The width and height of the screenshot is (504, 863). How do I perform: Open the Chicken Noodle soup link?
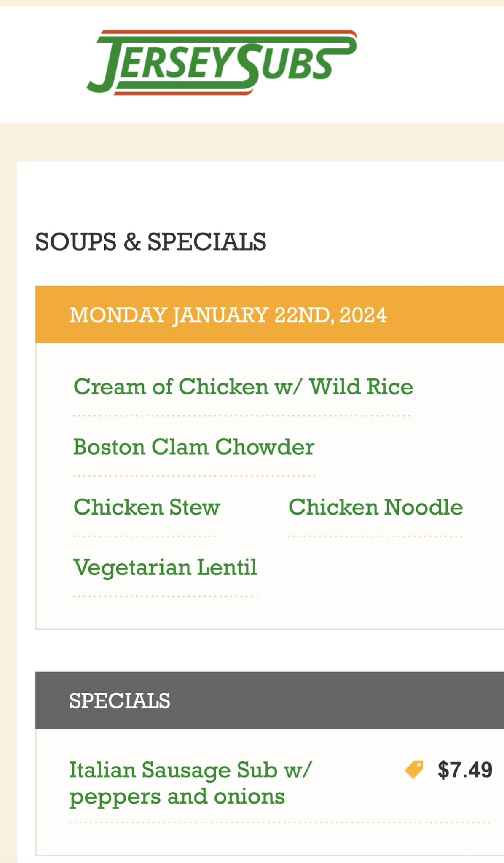(x=375, y=507)
